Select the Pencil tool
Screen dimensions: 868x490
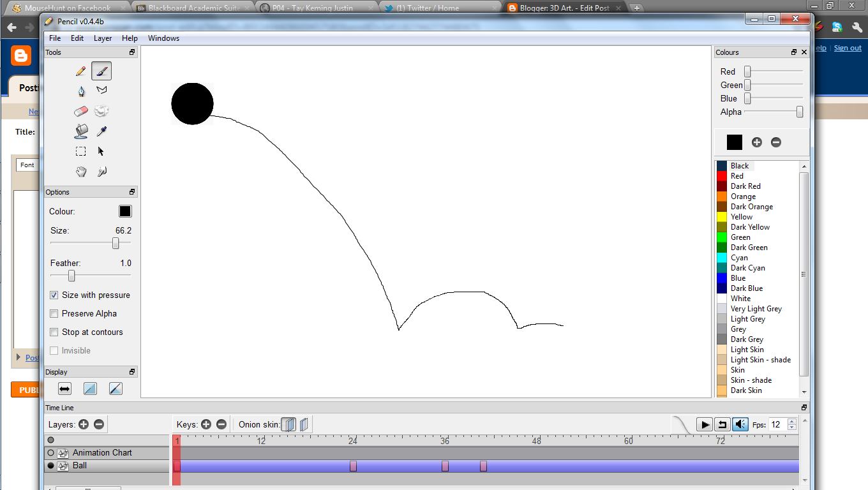point(80,70)
